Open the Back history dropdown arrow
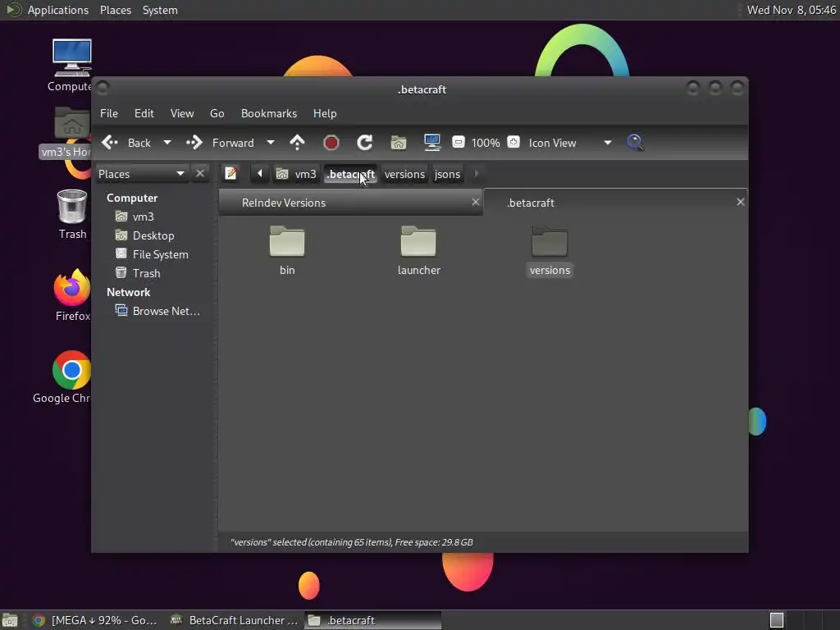Image resolution: width=840 pixels, height=630 pixels. [x=167, y=143]
